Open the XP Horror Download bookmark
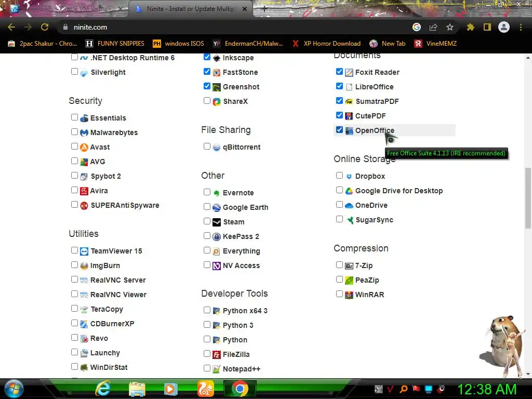The width and height of the screenshot is (532, 399). [326, 44]
